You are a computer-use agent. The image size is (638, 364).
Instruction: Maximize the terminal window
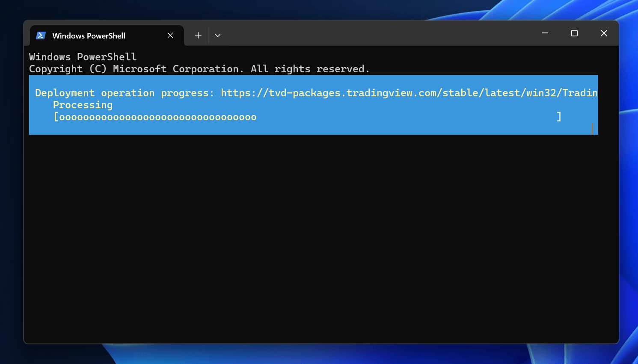pos(574,33)
